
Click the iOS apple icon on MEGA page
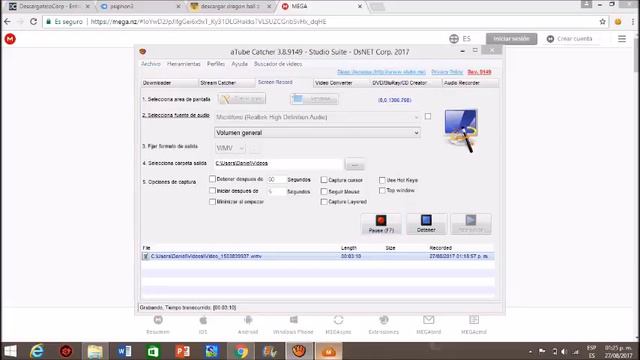[x=203, y=320]
